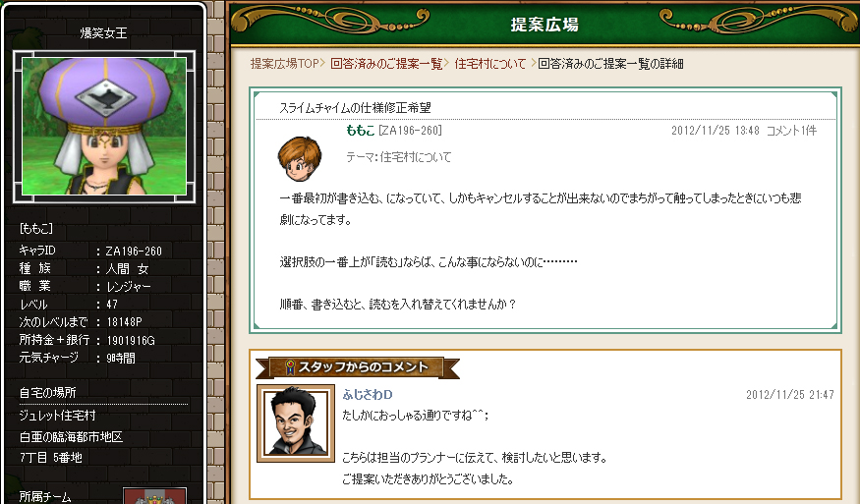Image resolution: width=860 pixels, height=504 pixels.
Task: Click the 所属チーム label in sidebar
Action: pos(45,497)
